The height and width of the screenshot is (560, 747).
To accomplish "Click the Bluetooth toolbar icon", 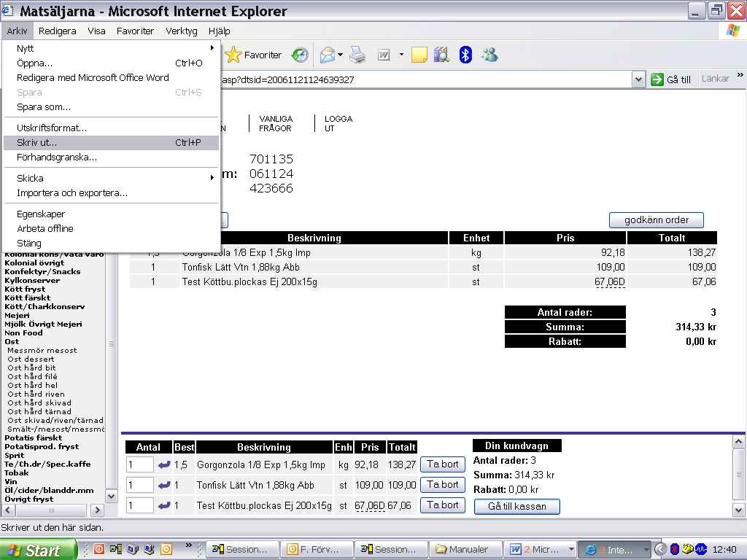I will click(x=465, y=55).
